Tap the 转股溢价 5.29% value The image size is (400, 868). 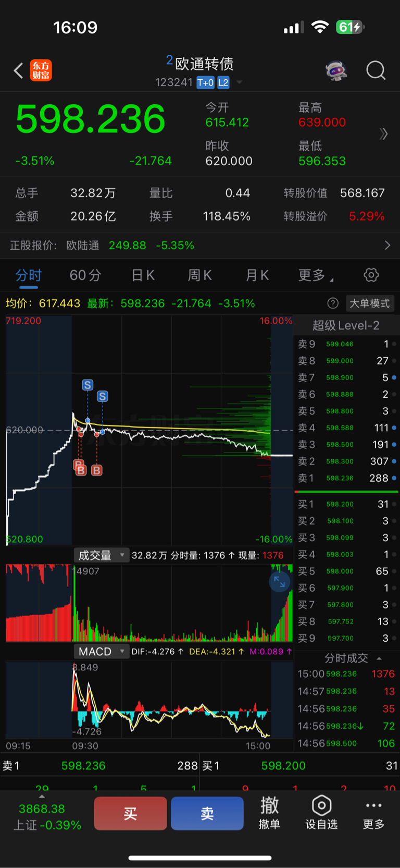pyautogui.click(x=367, y=216)
